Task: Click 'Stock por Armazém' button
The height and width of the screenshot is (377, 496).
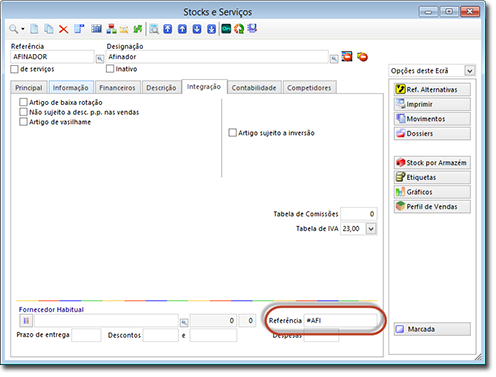Action: (432, 163)
